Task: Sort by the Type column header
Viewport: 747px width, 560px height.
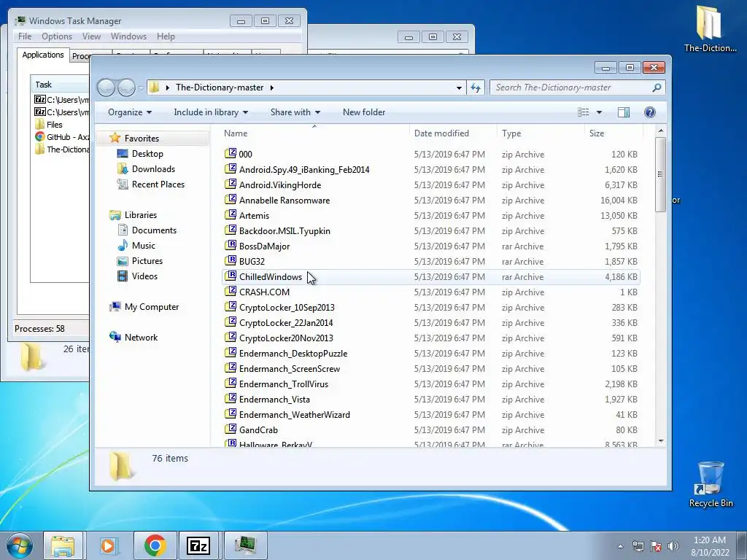Action: [541, 133]
